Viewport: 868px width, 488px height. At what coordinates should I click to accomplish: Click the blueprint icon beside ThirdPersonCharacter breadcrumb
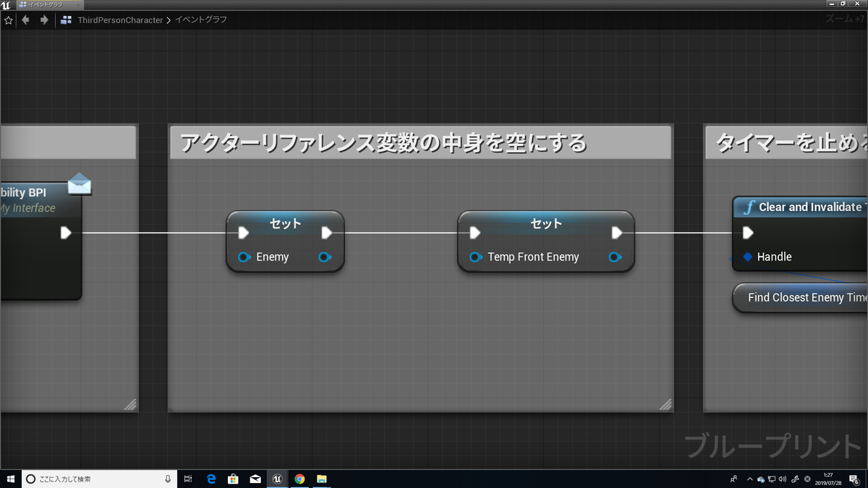[64, 20]
